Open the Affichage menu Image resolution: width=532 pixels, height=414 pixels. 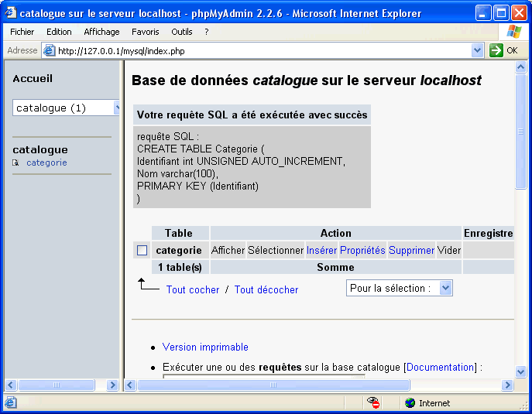pos(101,32)
